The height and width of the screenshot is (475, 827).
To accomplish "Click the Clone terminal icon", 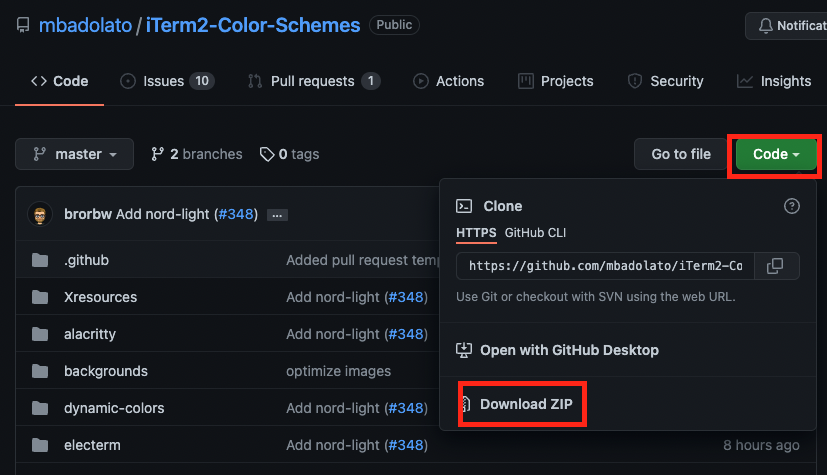I will coord(464,206).
